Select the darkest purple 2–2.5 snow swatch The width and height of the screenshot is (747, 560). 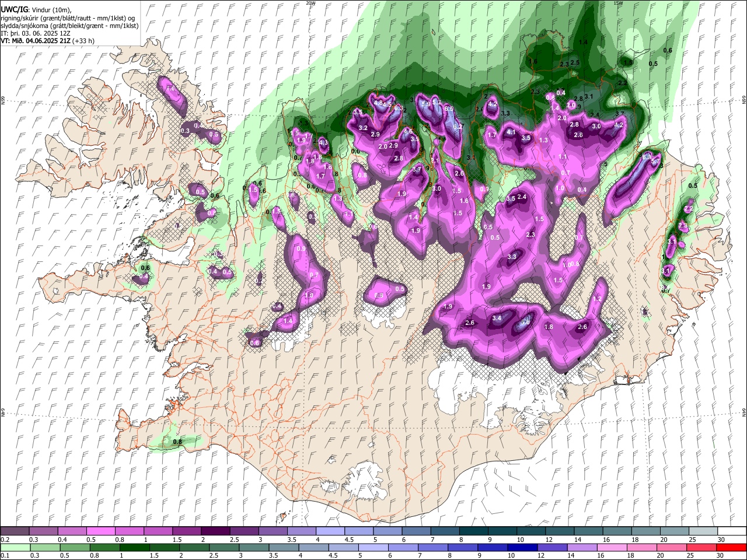point(215,531)
